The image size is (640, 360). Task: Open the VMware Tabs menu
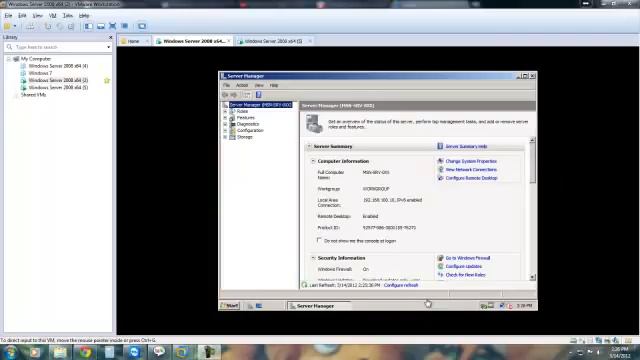68,16
